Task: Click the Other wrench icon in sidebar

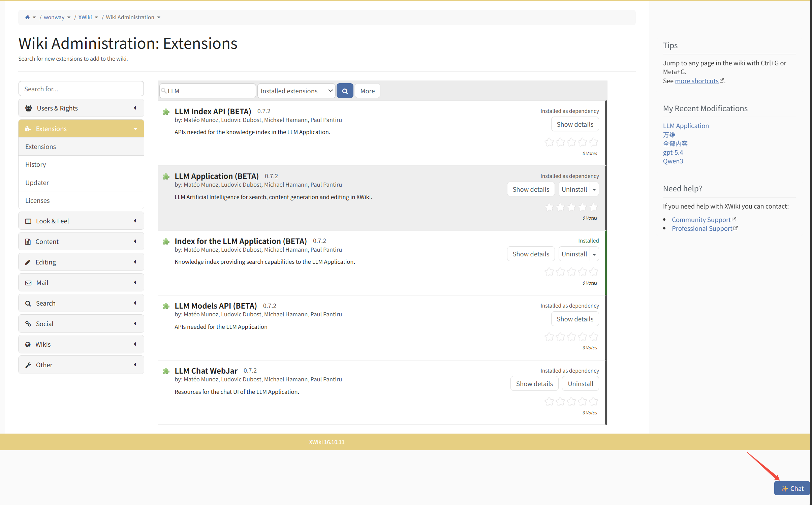Action: pos(28,365)
